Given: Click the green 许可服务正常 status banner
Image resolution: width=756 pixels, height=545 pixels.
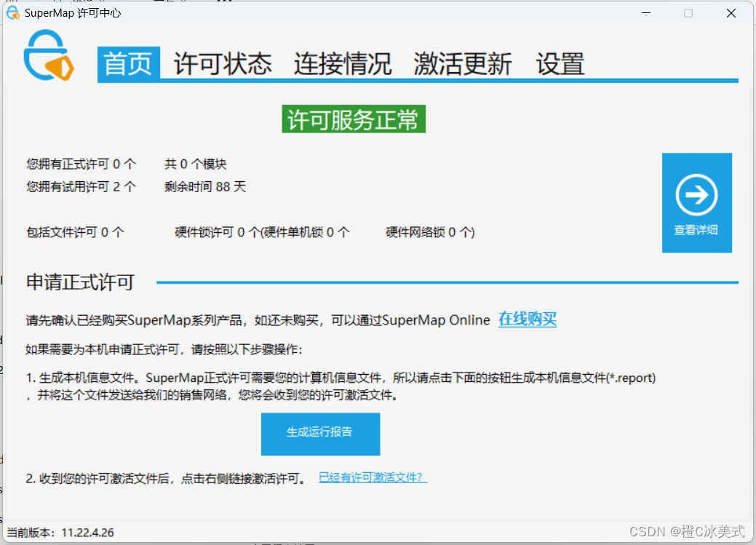Looking at the screenshot, I should [354, 118].
